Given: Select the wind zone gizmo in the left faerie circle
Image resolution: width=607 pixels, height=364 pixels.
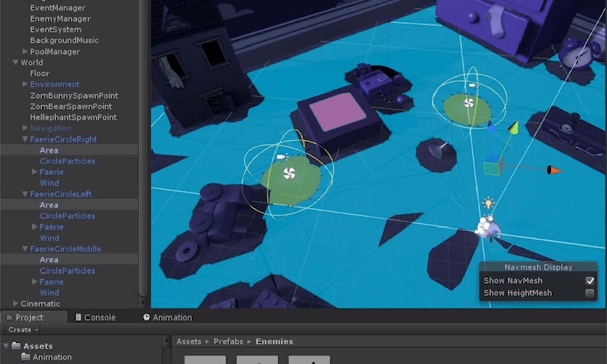Looking at the screenshot, I should pyautogui.click(x=289, y=173).
